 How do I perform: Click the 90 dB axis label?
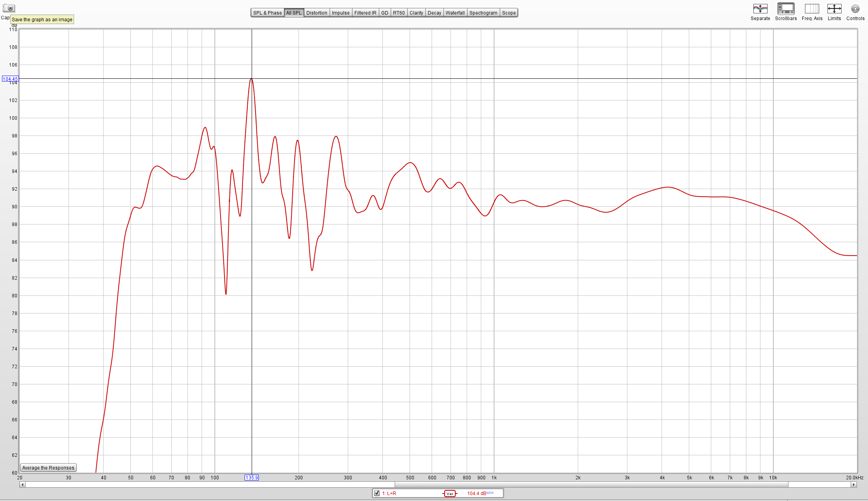[x=15, y=206]
